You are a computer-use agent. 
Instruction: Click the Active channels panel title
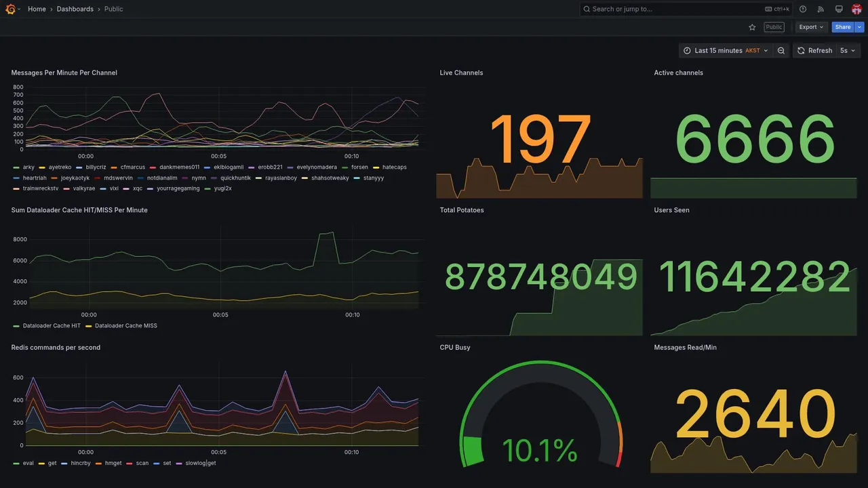(678, 73)
